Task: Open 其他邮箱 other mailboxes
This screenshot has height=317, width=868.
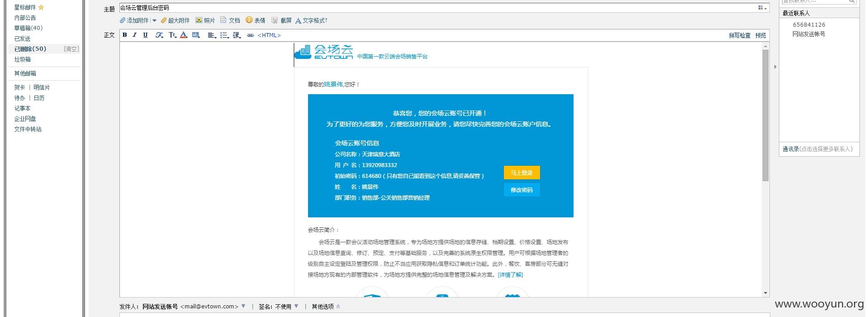Action: (25, 73)
